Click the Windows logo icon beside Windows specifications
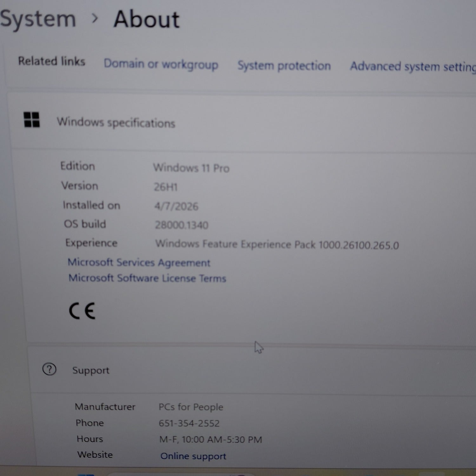Image resolution: width=476 pixels, height=476 pixels. click(32, 120)
